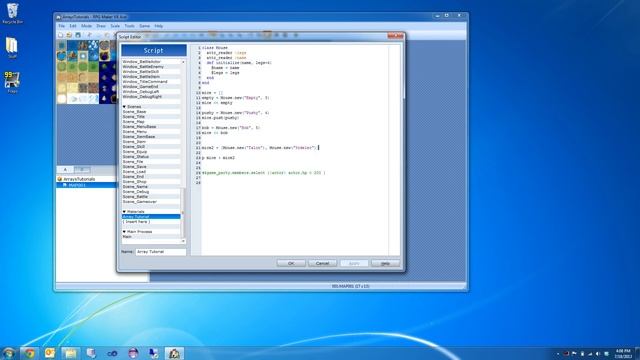Click the New Project toolbar icon
640x360 pixels.
pos(60,35)
